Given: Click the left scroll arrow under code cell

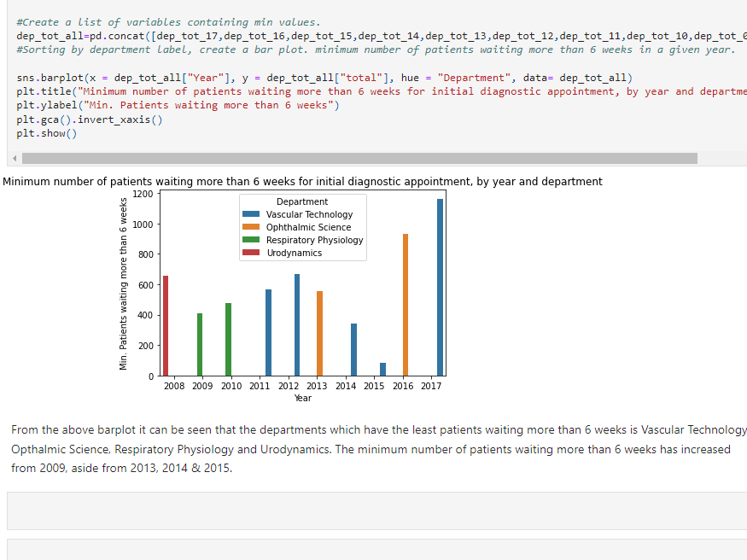Looking at the screenshot, I should (13, 159).
